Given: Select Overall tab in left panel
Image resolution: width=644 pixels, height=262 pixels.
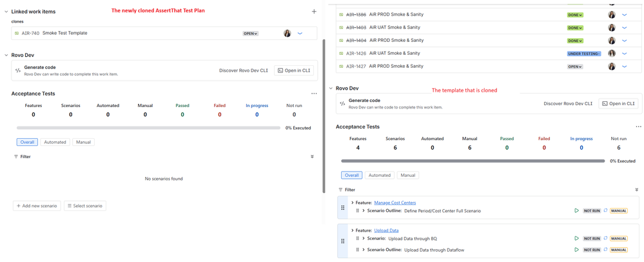Looking at the screenshot, I should [27, 142].
